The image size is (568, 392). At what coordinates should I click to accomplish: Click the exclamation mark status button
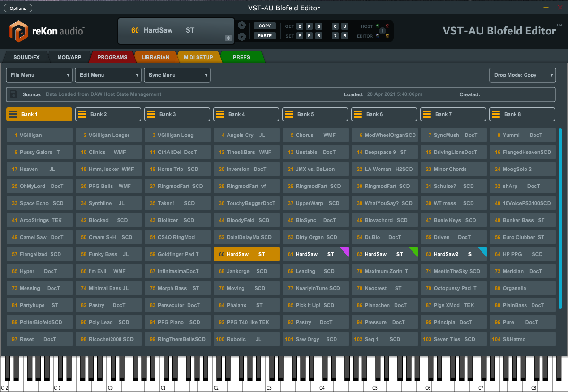point(382,31)
